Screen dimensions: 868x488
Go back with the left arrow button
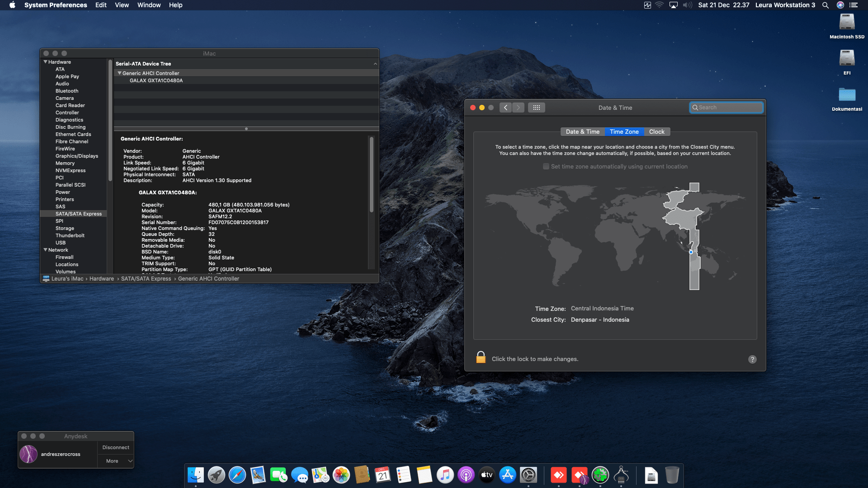pyautogui.click(x=505, y=108)
